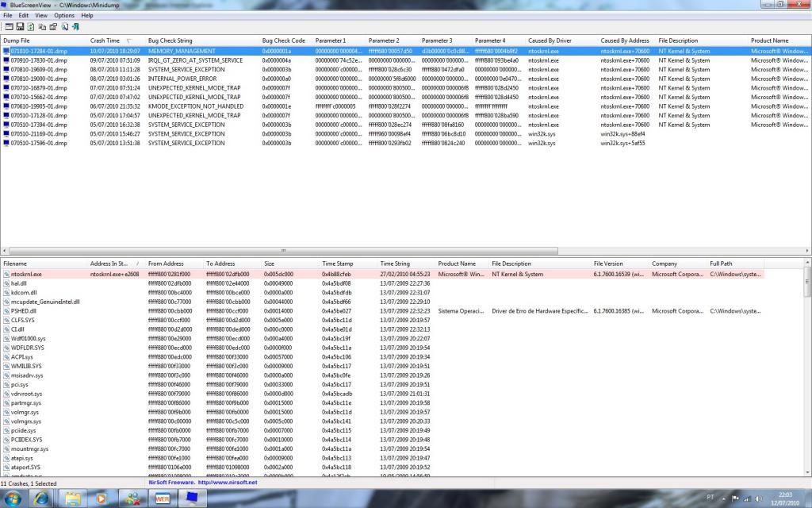The height and width of the screenshot is (508, 812).
Task: Click the PT language indicator
Action: tap(710, 497)
